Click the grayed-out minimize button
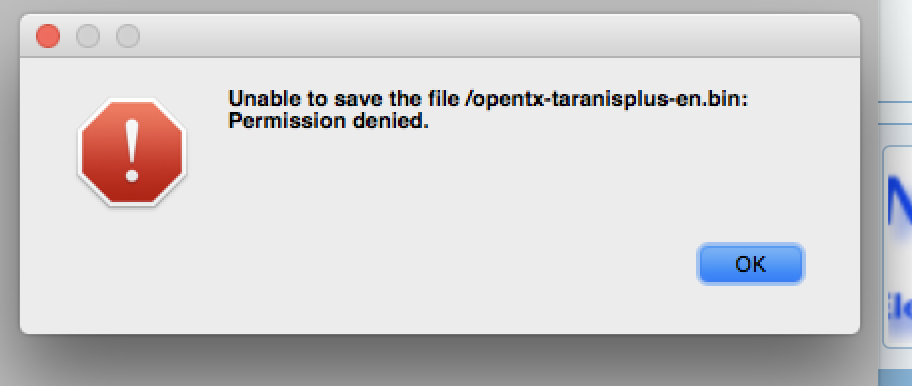Viewport: 912px width, 386px height. (88, 36)
